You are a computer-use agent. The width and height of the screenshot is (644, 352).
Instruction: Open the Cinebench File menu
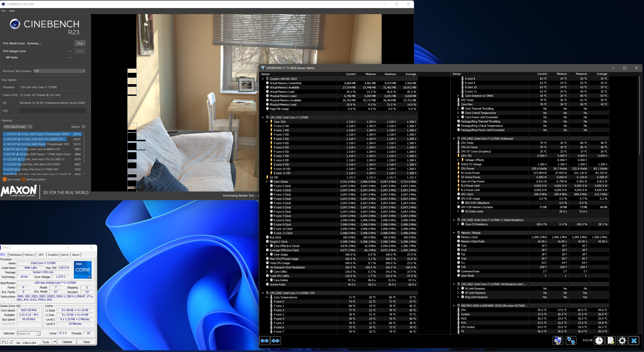coord(3,11)
